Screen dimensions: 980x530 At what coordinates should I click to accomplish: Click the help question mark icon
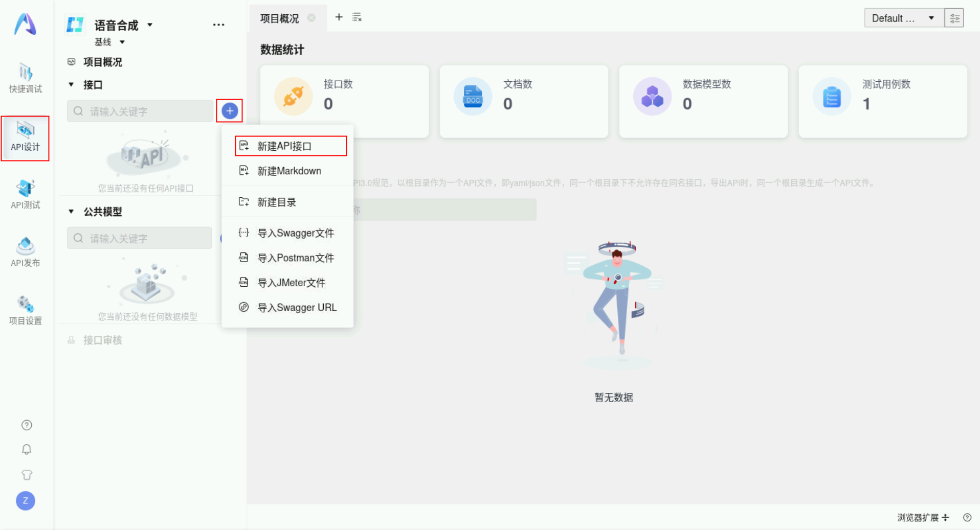click(x=26, y=424)
